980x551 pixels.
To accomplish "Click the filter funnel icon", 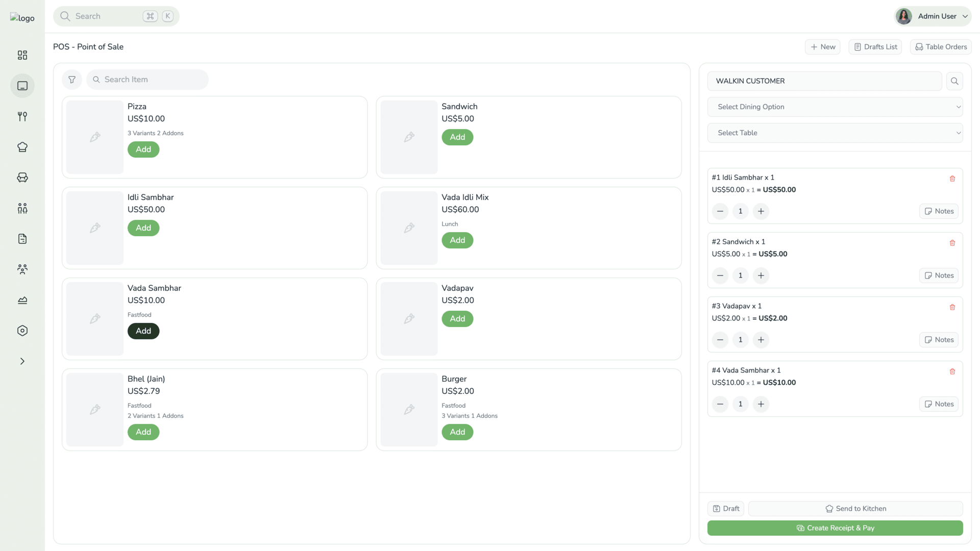I will pos(72,80).
